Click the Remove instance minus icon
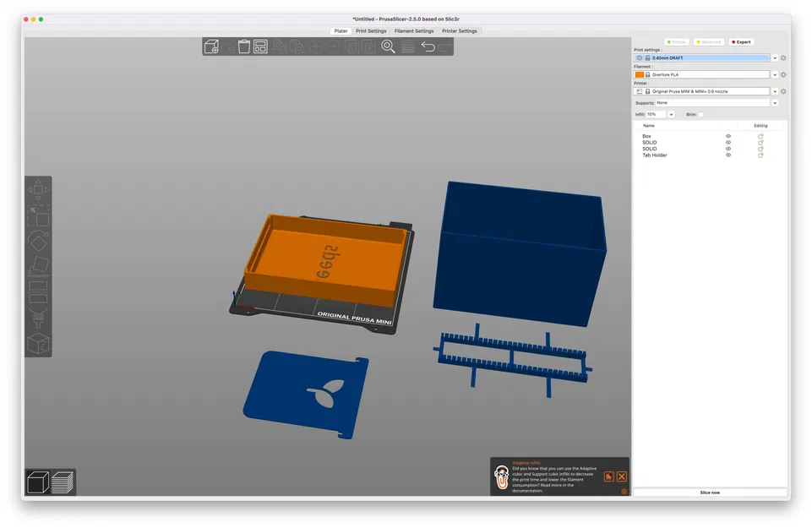The image size is (812, 528). coord(333,46)
